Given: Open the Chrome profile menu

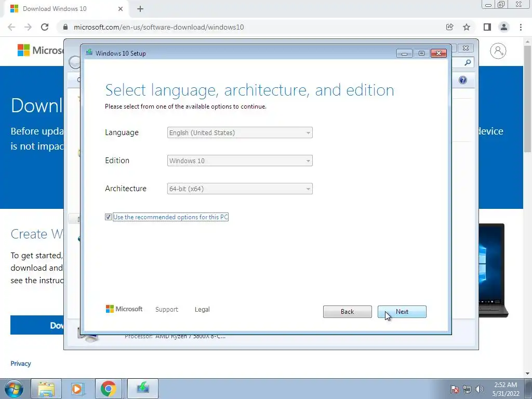Looking at the screenshot, I should point(504,27).
